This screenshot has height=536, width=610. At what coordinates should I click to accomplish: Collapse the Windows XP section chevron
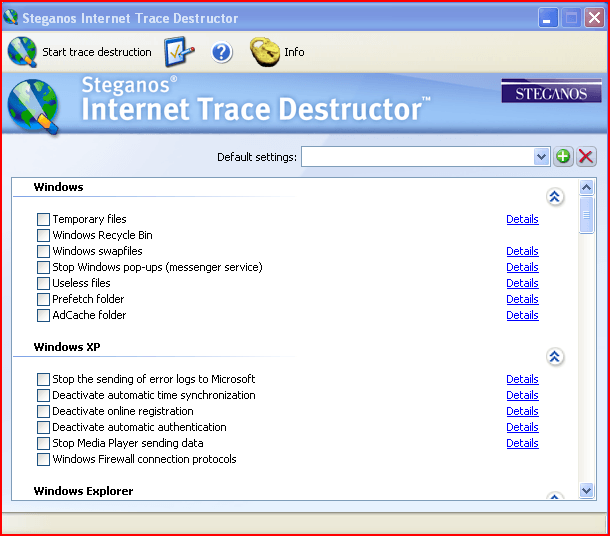555,357
